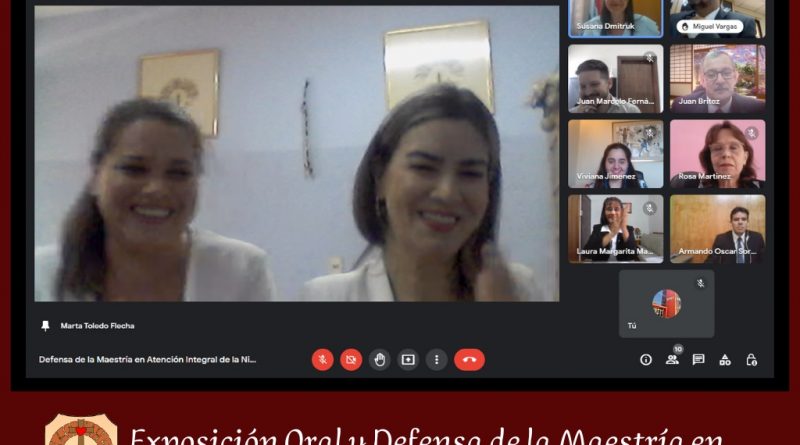Screen dimensions: 800x445
Task: Click the present screen icon
Action: click(x=408, y=360)
